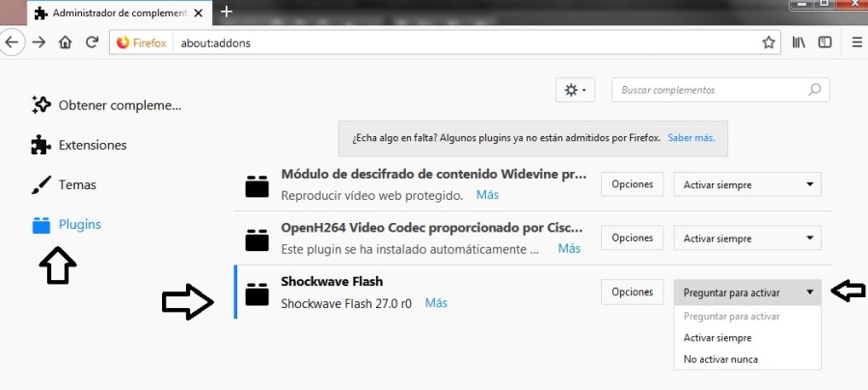This screenshot has height=390, width=868.
Task: Click the OpenH264 plugin brick icon
Action: click(257, 239)
